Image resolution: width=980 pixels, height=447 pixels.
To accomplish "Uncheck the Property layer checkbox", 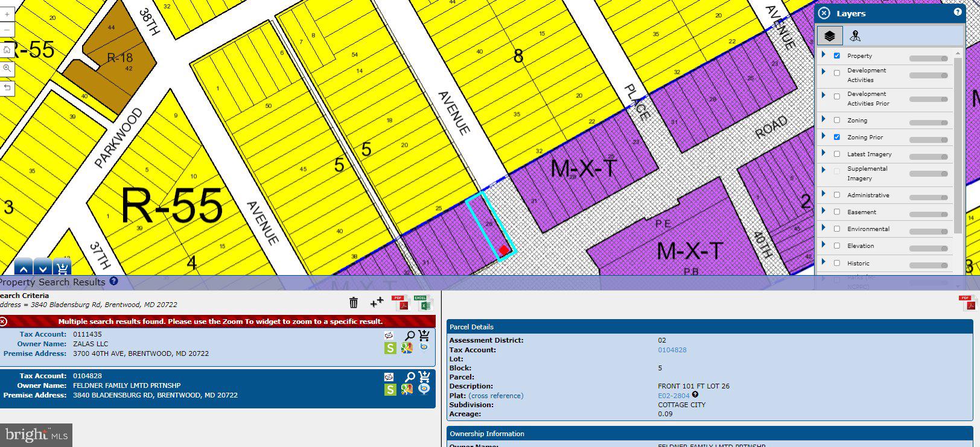I will tap(836, 55).
